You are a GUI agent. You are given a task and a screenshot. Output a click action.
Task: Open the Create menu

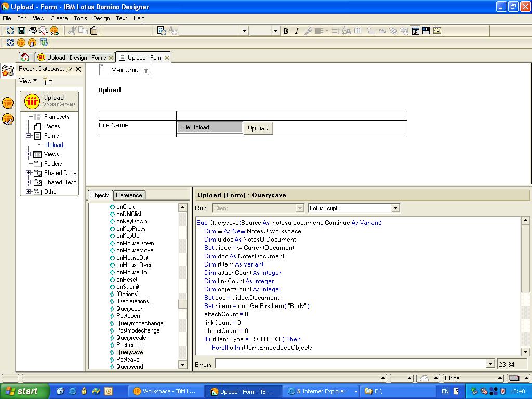(x=59, y=18)
